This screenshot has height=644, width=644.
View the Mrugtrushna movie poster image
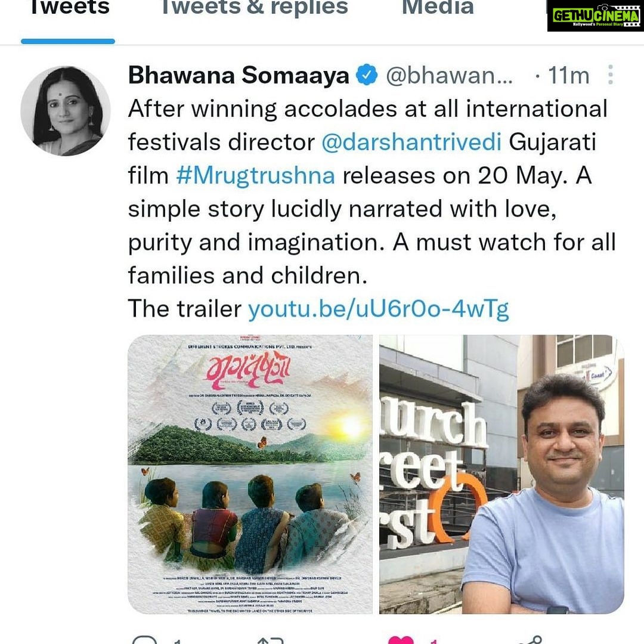pyautogui.click(x=250, y=475)
